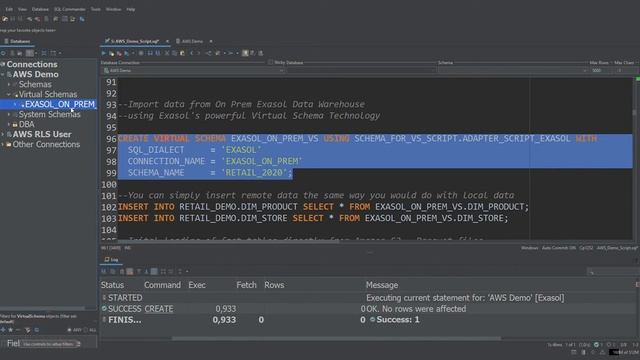Open the Edit menu
The width and height of the screenshot is (640, 360).
tap(9, 9)
